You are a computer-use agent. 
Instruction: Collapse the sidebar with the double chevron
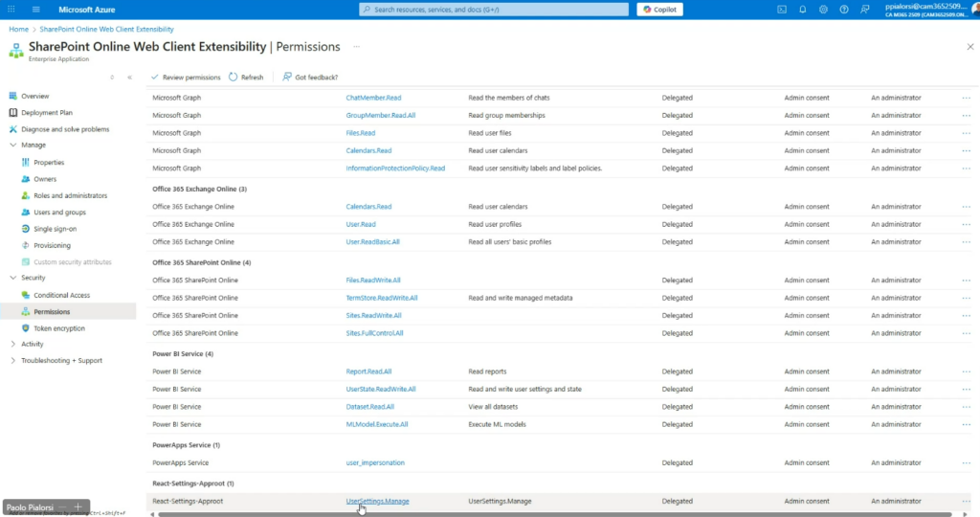pyautogui.click(x=129, y=78)
